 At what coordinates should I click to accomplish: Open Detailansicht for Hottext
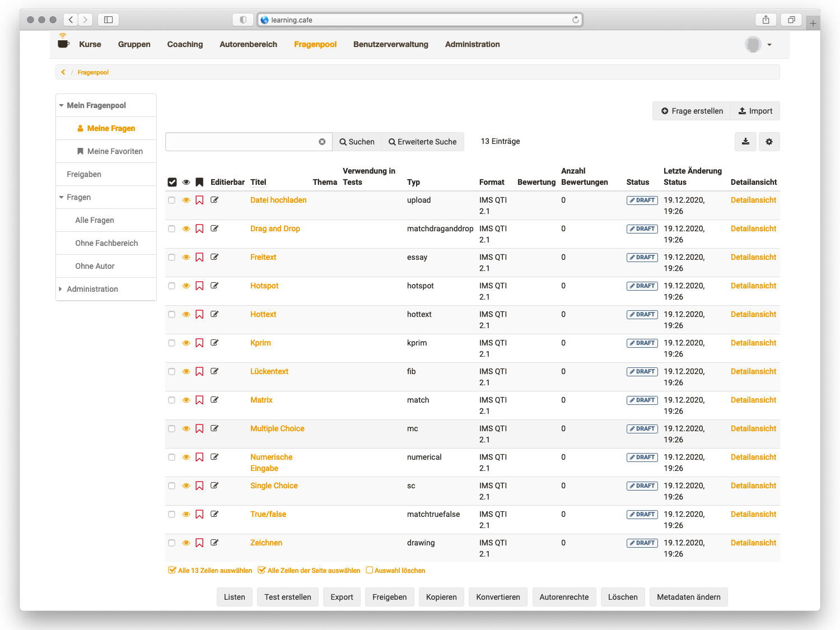pos(753,314)
